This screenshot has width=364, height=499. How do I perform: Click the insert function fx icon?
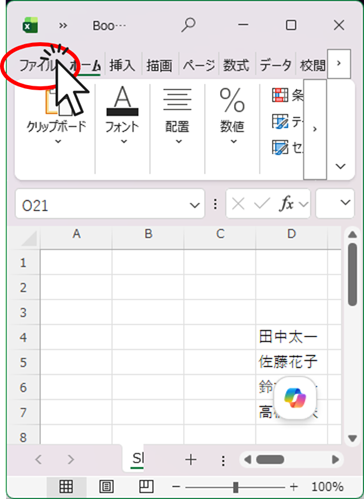287,203
